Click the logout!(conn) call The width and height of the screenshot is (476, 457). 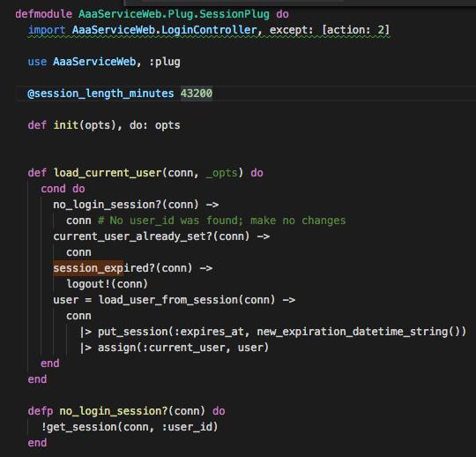[108, 284]
